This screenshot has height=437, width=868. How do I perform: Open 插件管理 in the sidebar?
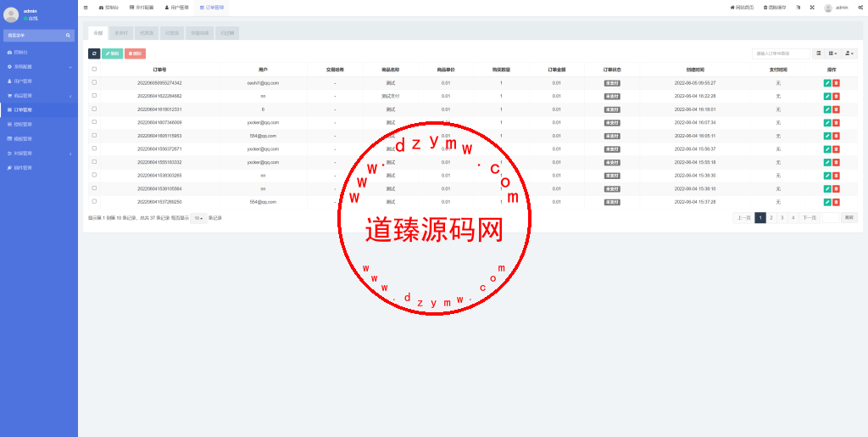click(39, 168)
